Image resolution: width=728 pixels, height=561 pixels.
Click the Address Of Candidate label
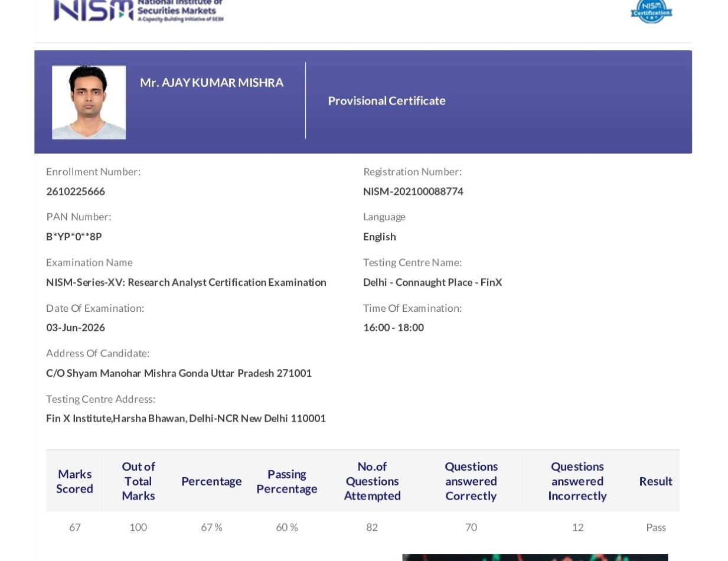[98, 353]
